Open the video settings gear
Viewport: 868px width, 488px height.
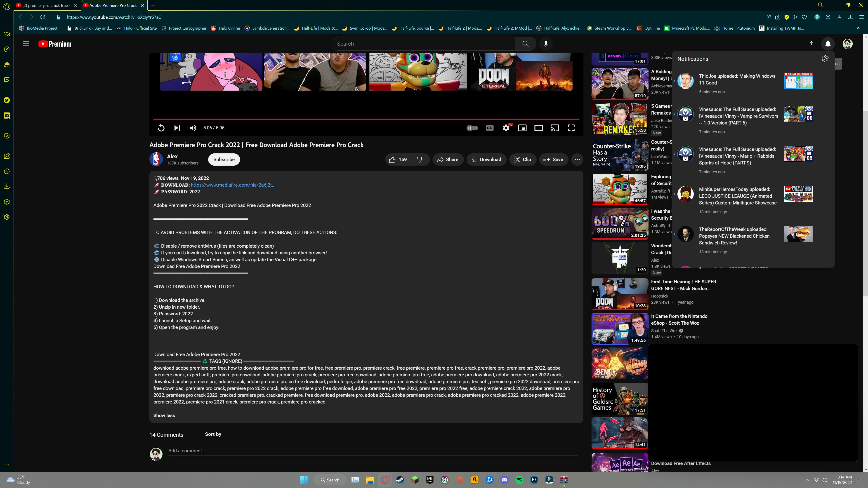click(x=506, y=128)
